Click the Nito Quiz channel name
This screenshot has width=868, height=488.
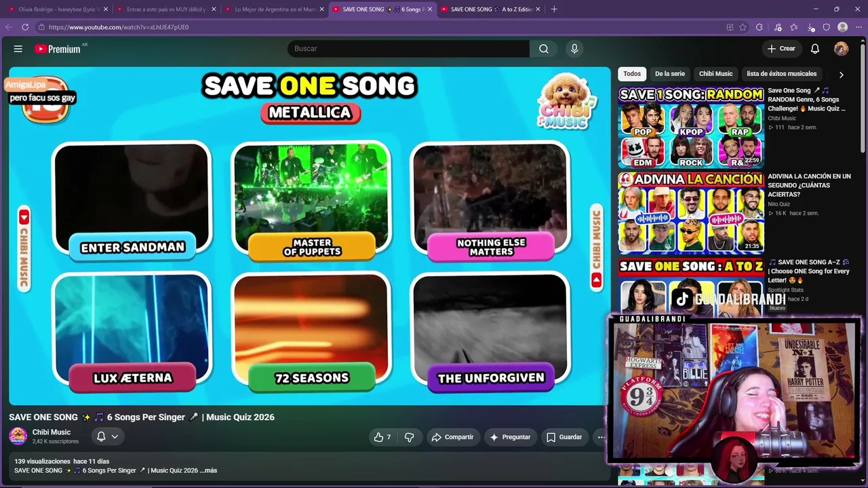(779, 204)
